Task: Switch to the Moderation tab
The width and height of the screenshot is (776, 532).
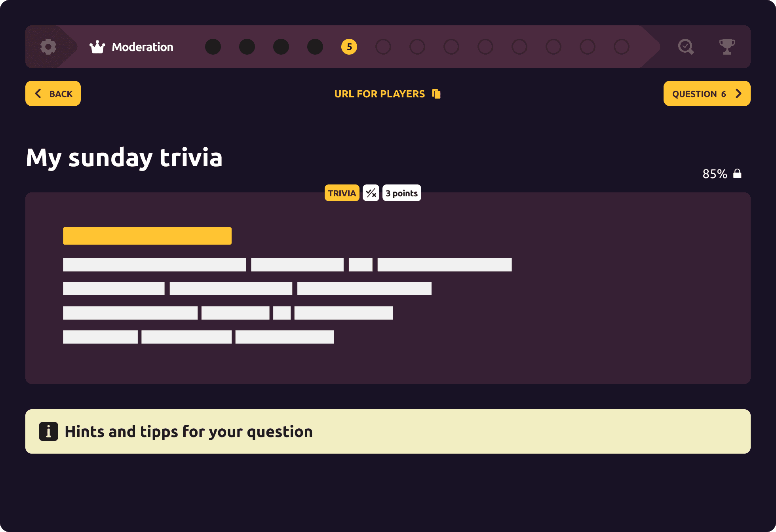Action: pyautogui.click(x=143, y=47)
